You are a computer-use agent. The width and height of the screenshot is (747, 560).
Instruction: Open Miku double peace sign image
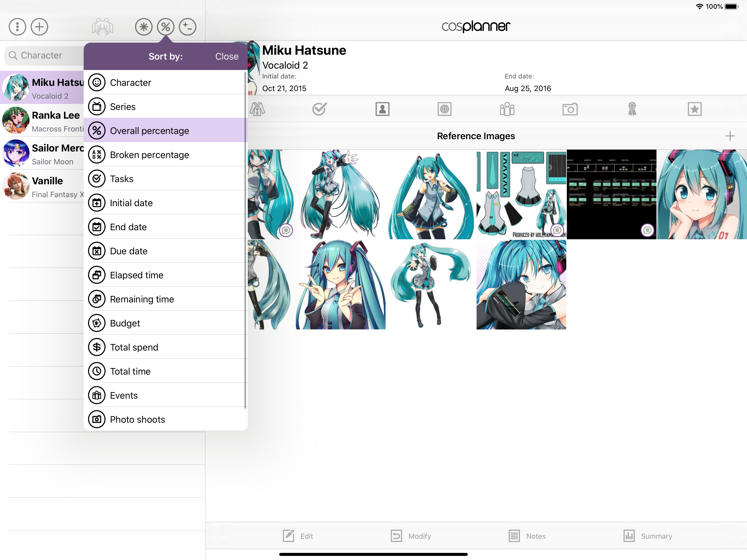pos(340,284)
